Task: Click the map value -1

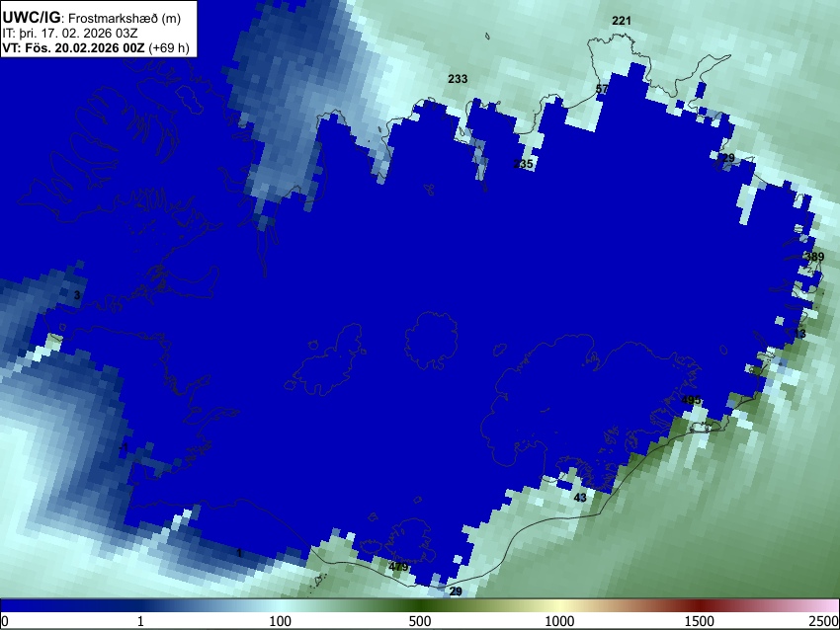Action: tap(124, 447)
